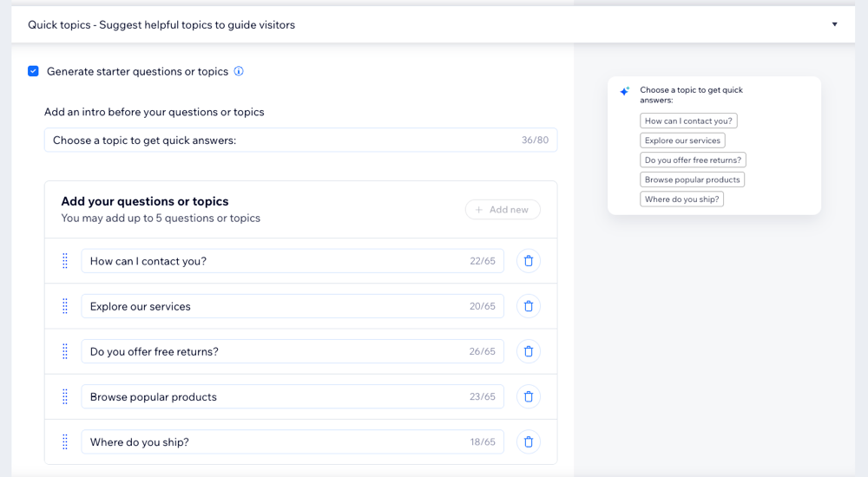Delete the 'How can I contact you?' question
Viewport: 868px width, 477px height.
tap(529, 261)
